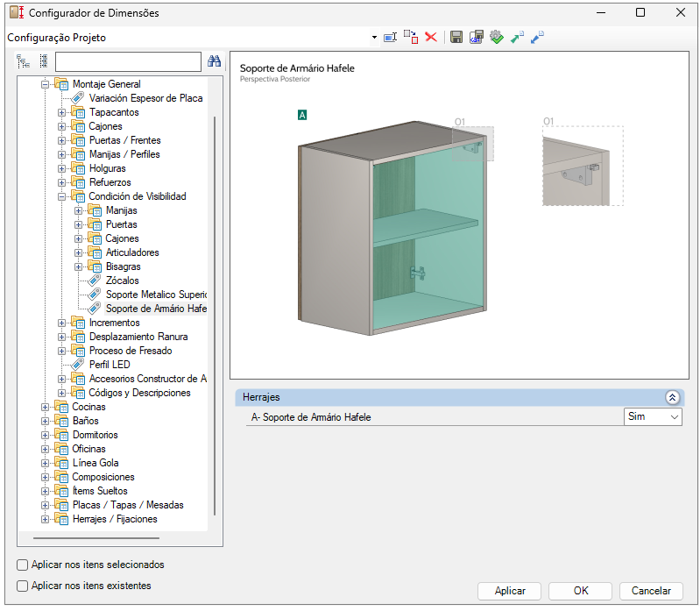
Task: Open the Configuração Projeto dropdown arrow
Action: click(x=374, y=38)
